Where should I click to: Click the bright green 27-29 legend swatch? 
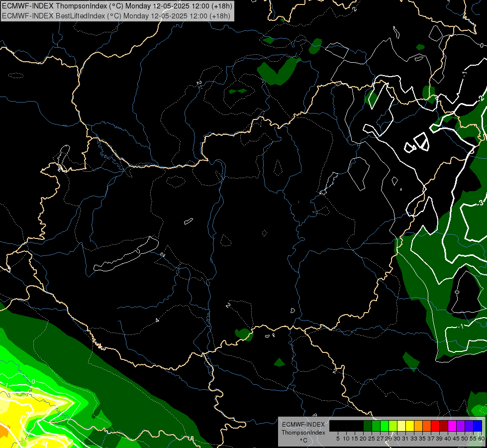pyautogui.click(x=385, y=426)
